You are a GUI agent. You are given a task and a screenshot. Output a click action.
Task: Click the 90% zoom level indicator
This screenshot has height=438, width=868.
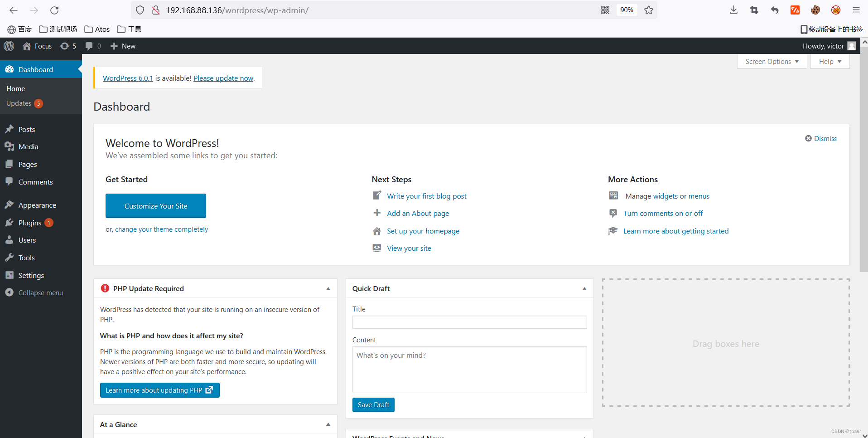tap(627, 10)
